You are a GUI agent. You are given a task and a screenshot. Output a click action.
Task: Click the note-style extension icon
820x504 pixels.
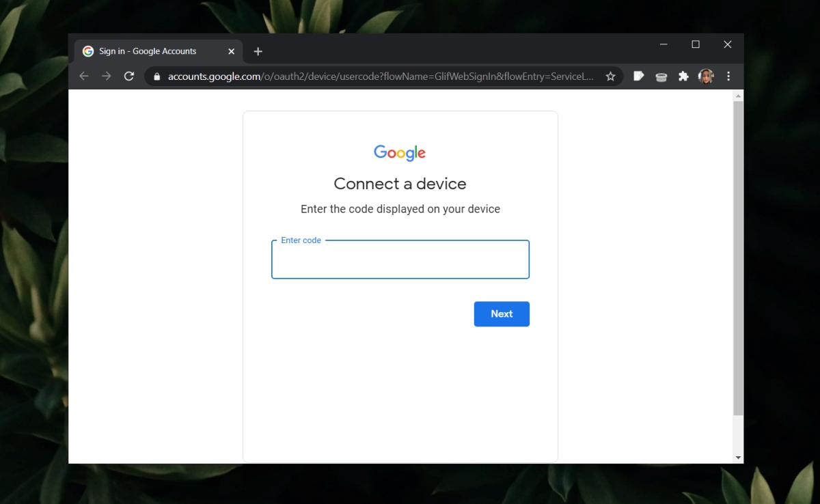[638, 76]
